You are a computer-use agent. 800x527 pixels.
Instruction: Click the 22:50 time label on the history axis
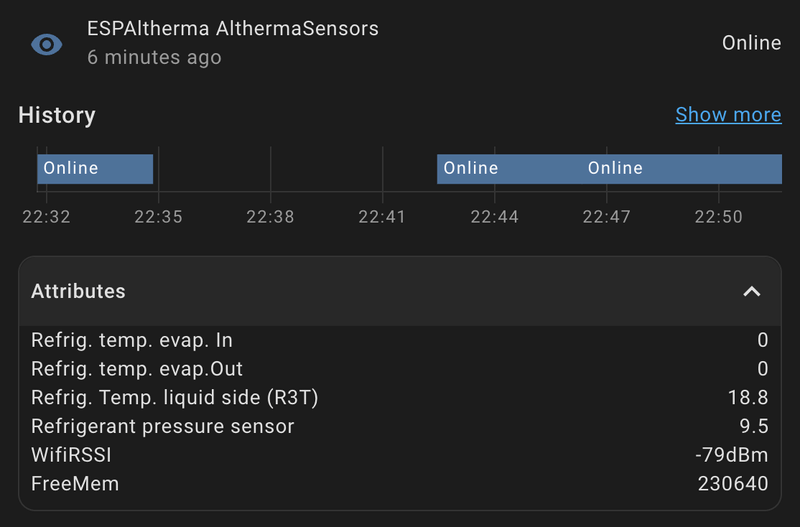(x=718, y=216)
